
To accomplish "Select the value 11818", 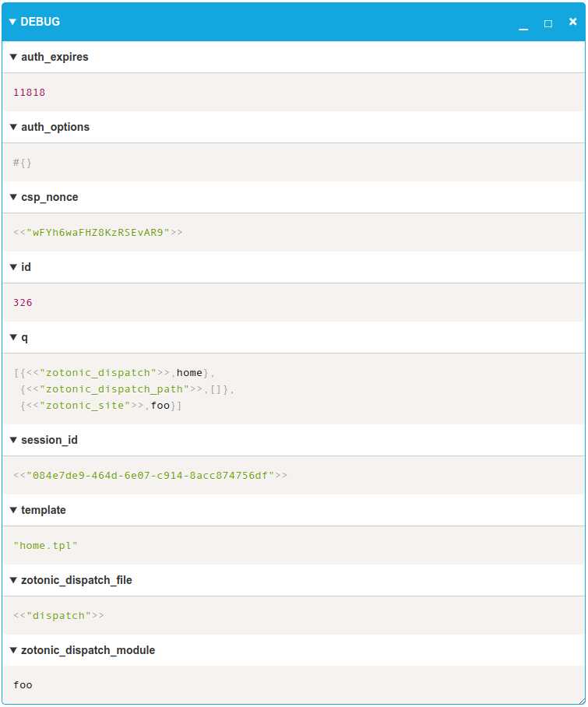I will click(30, 93).
